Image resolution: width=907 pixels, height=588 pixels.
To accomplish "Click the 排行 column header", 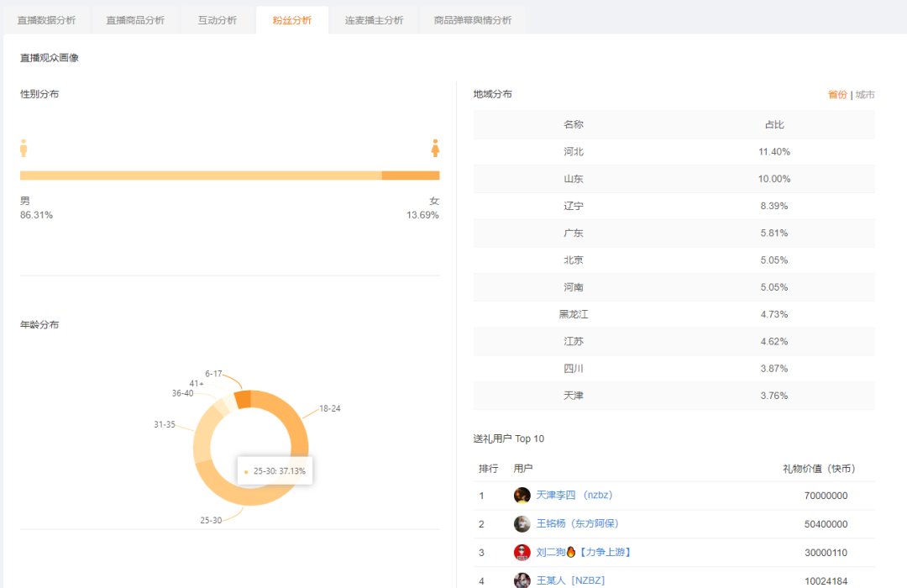I will pyautogui.click(x=488, y=469).
